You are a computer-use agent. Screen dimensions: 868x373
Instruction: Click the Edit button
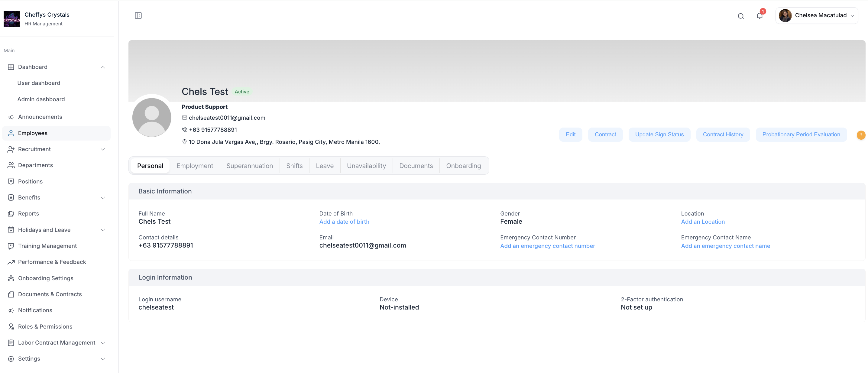click(570, 135)
